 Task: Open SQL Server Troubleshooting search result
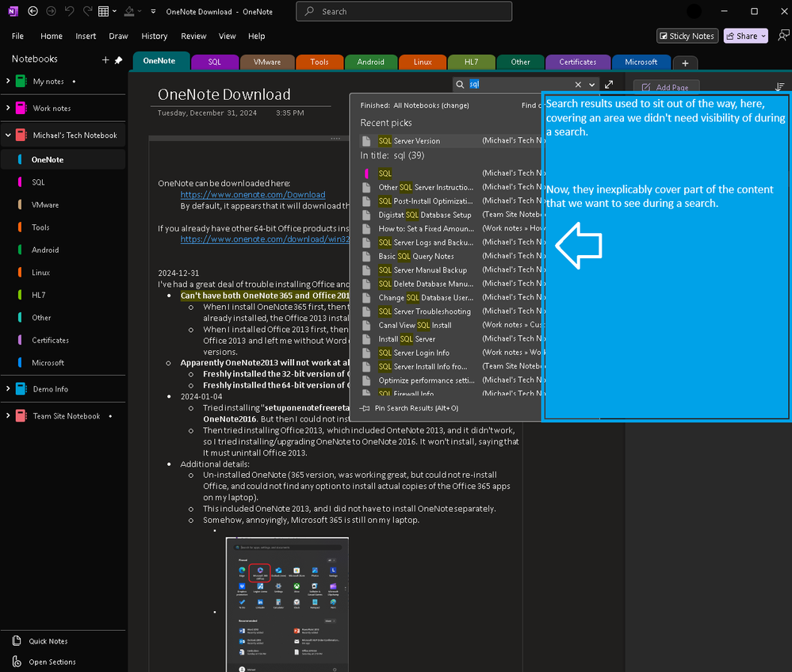click(x=450, y=311)
